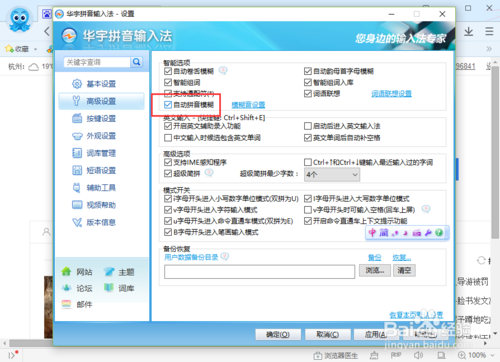Toggle 开启英文辅助录入功能 checkbox
Screen dimensions: 500x362
coord(168,126)
